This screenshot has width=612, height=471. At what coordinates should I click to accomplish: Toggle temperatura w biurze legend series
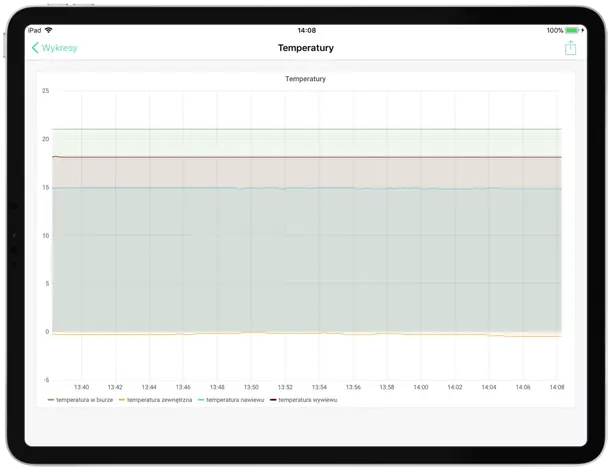point(81,399)
